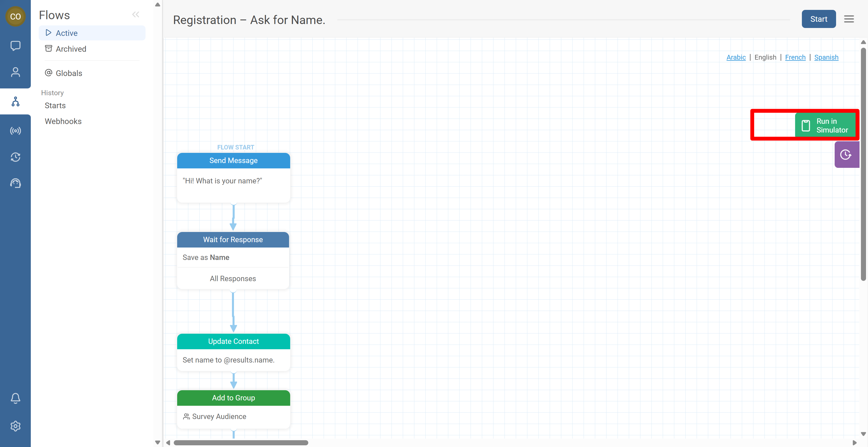Click the CO workspace avatar
This screenshot has width=868, height=447.
[x=15, y=16]
